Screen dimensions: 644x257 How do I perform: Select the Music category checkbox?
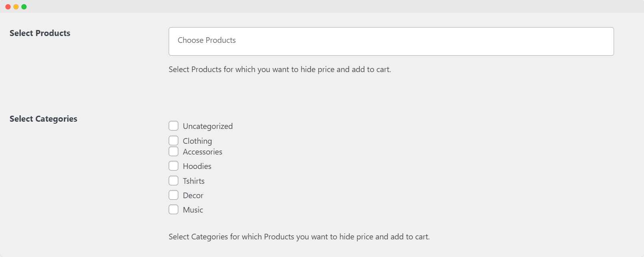coord(173,209)
